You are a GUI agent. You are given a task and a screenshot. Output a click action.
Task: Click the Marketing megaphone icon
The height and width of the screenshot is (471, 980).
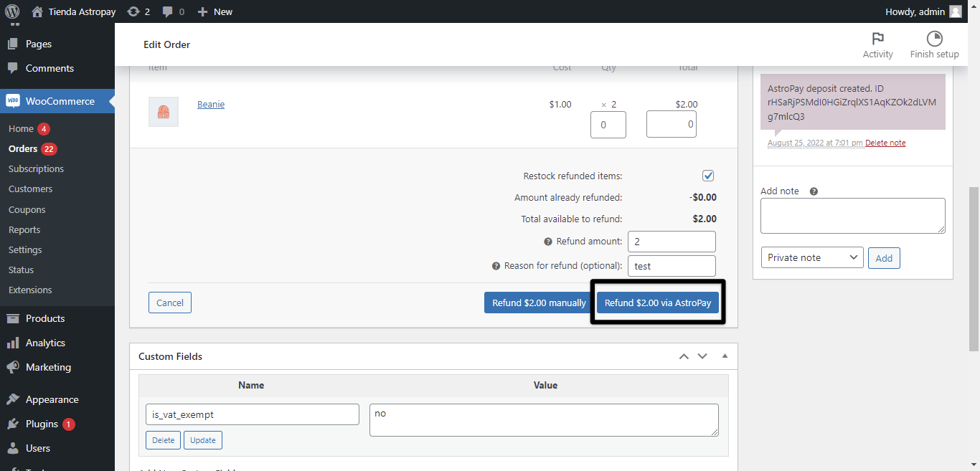13,367
